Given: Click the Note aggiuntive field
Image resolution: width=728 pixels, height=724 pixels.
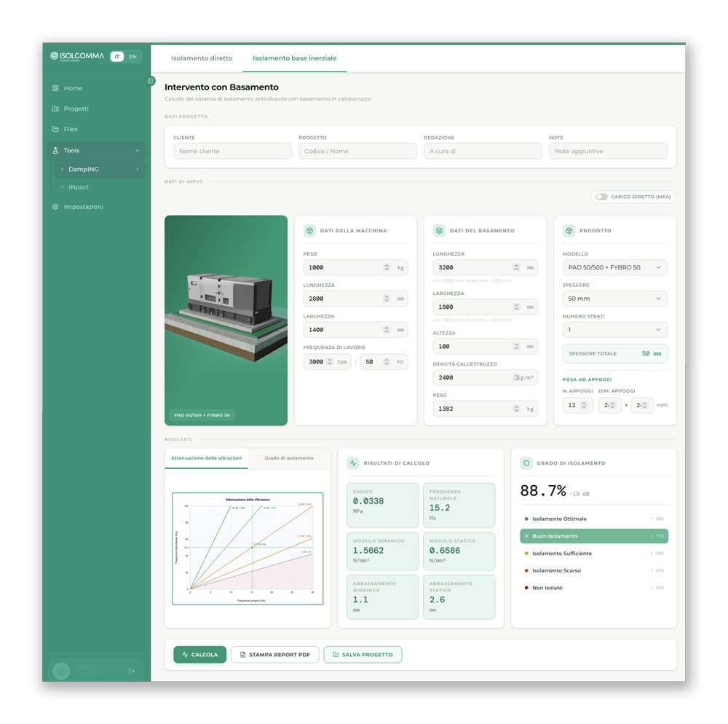Looking at the screenshot, I should 608,152.
